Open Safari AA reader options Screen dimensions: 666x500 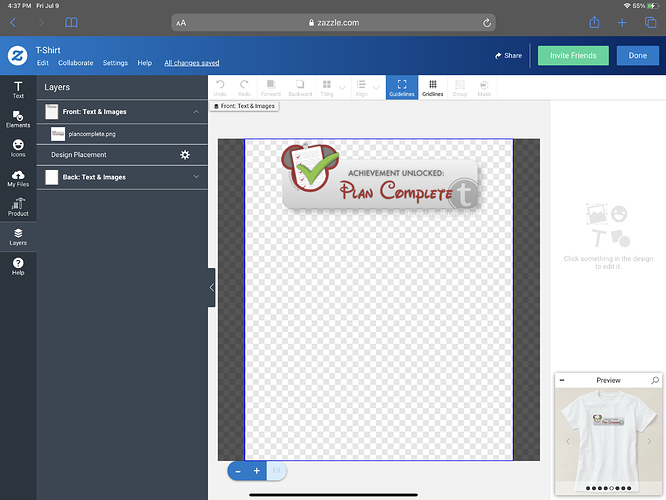(181, 23)
